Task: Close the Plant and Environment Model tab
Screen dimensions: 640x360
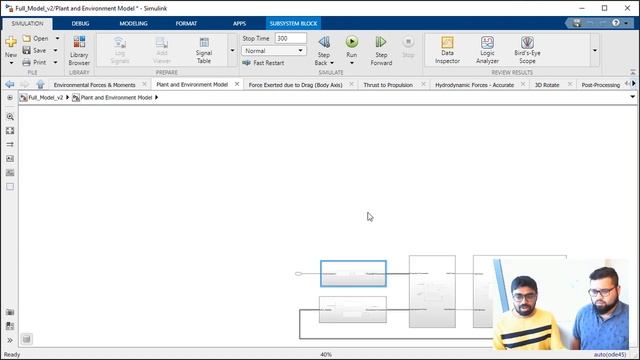Action: (x=237, y=84)
